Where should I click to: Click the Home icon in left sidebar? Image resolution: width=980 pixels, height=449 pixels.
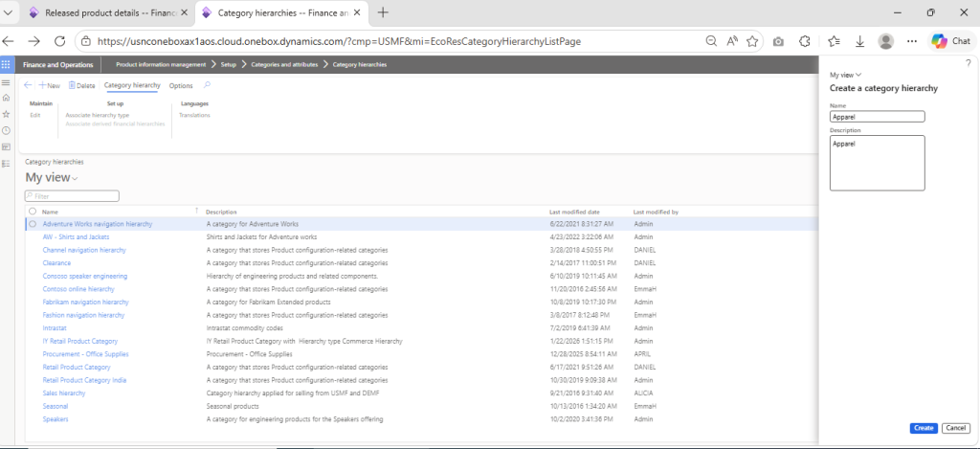[7, 98]
